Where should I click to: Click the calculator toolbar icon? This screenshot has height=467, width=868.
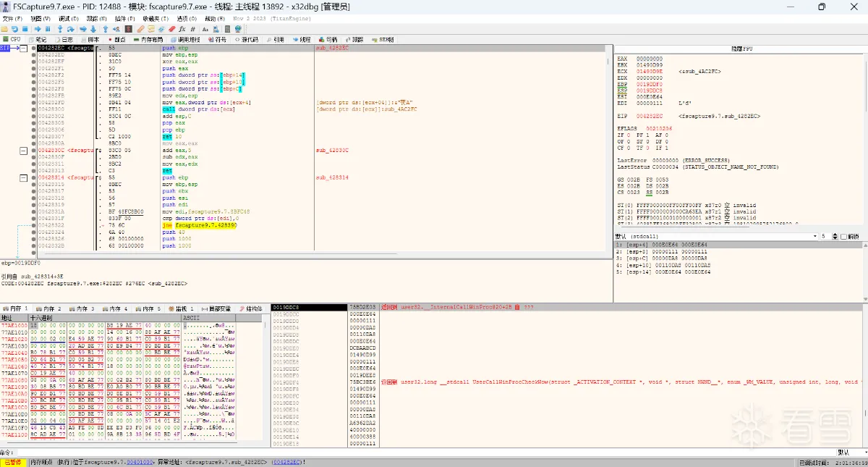click(x=227, y=29)
